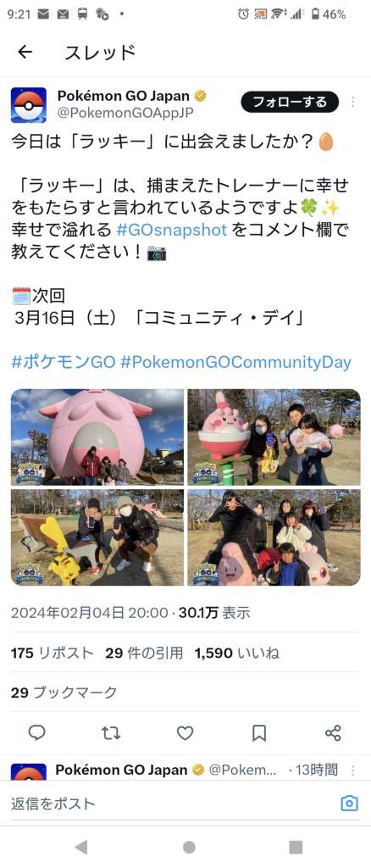Open Pokémon GO Japan profile avatar
371x868 pixels.
click(x=29, y=105)
